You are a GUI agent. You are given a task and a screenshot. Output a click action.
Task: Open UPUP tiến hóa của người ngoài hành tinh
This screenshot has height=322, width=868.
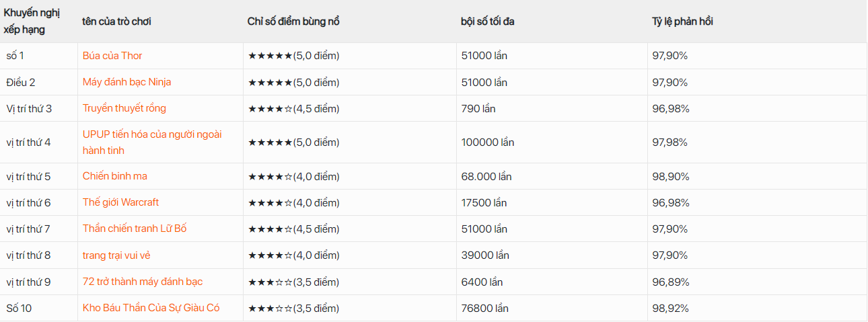click(152, 142)
